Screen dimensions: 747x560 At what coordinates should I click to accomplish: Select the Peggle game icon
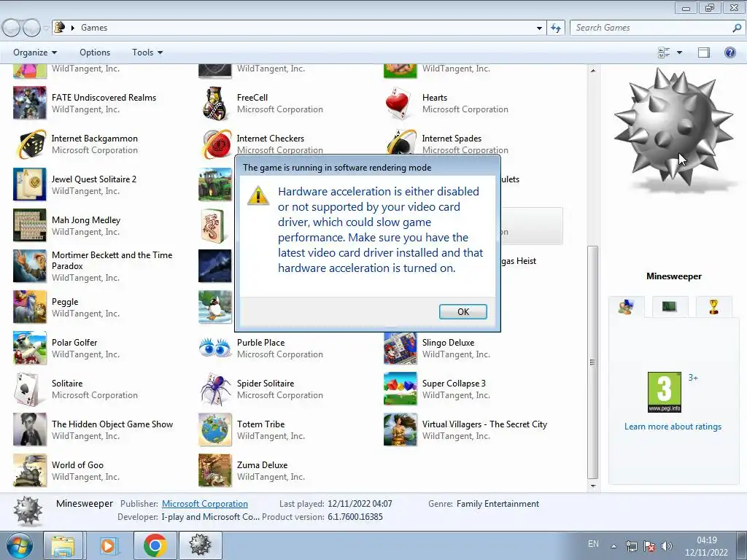coord(29,307)
